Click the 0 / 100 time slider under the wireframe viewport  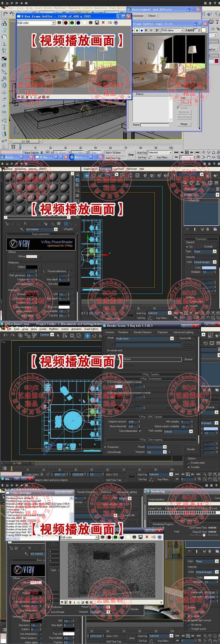click(26, 141)
